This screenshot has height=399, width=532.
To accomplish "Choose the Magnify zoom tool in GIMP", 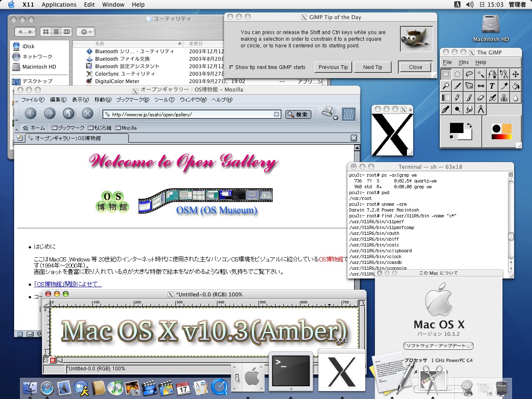I will 446,86.
